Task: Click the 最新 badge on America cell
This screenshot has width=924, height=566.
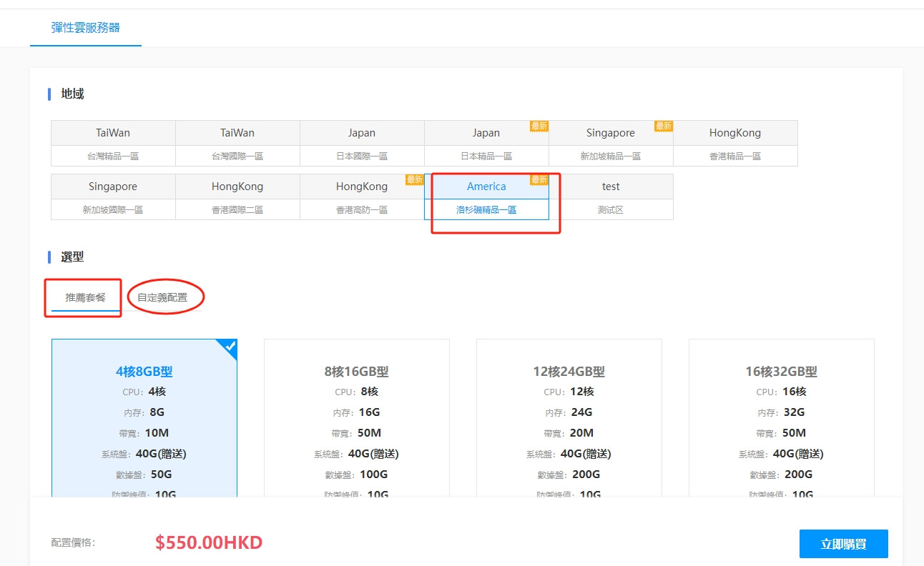Action: [x=539, y=179]
